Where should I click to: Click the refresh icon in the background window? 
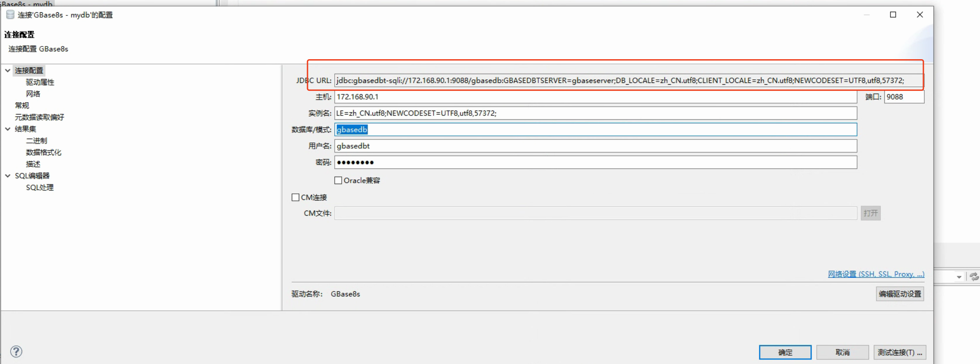[x=973, y=277]
